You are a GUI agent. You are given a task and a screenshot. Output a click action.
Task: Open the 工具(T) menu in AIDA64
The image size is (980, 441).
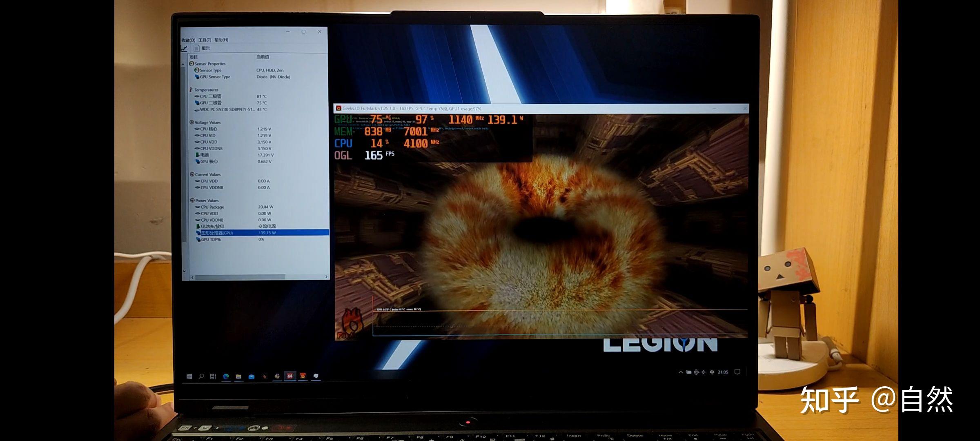[205, 40]
